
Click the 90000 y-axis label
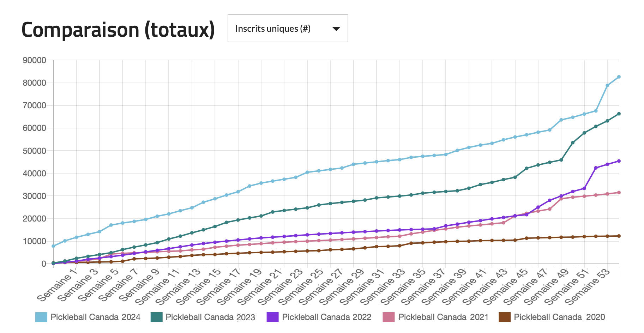point(35,60)
